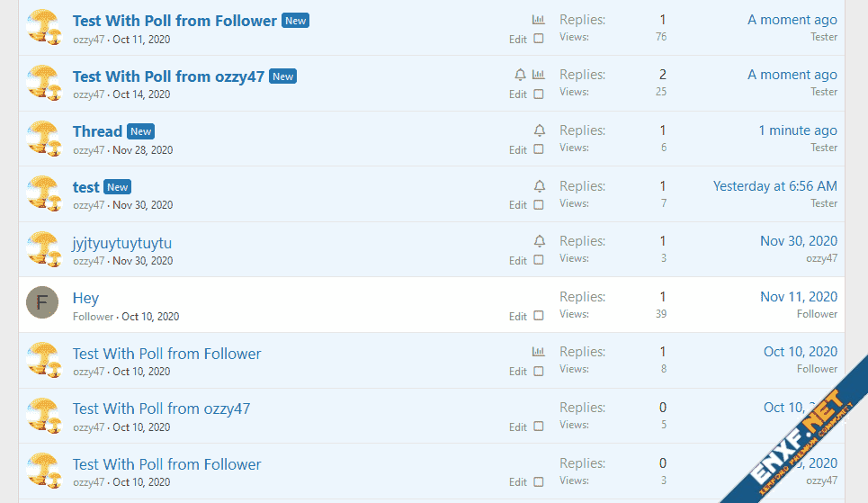Jump to the 'Nov 11, 2020' last post
Image resolution: width=868 pixels, height=503 pixels.
[x=798, y=296]
